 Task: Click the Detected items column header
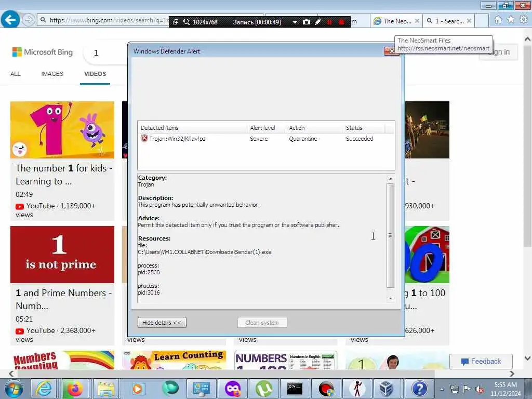193,128
